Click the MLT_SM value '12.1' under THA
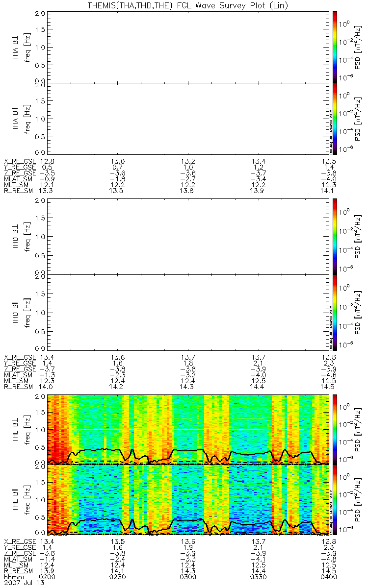The image size is (368, 588). (48, 185)
